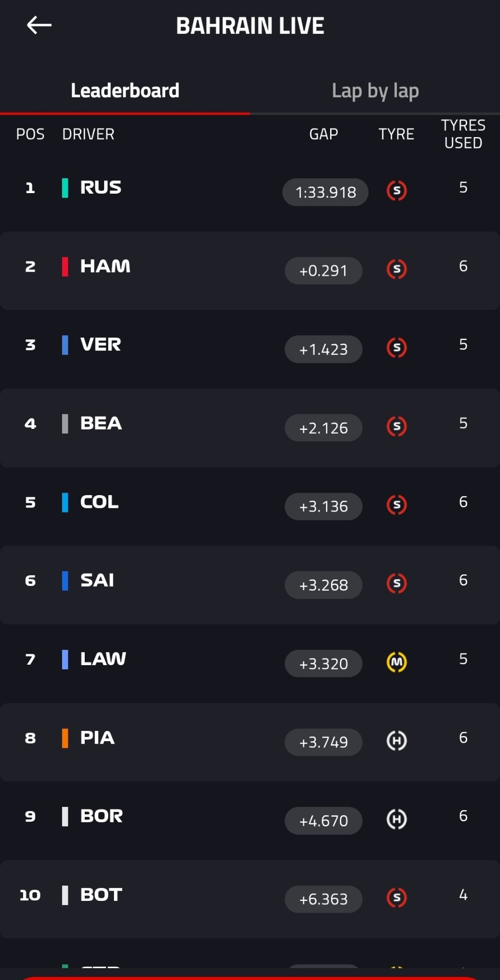Image resolution: width=500 pixels, height=980 pixels.
Task: Click the hard tyre icon for BOR
Action: [396, 819]
